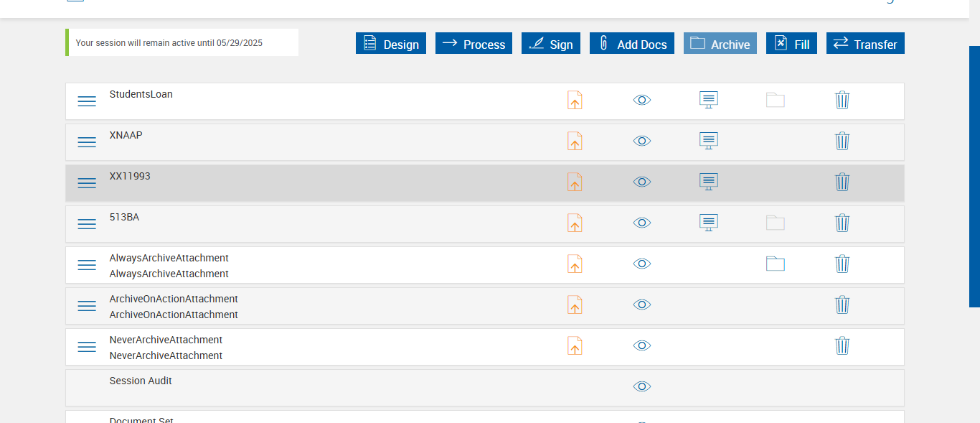This screenshot has height=423, width=980.
Task: Click the trash icon for NeverArchiveAttachment
Action: tap(842, 345)
